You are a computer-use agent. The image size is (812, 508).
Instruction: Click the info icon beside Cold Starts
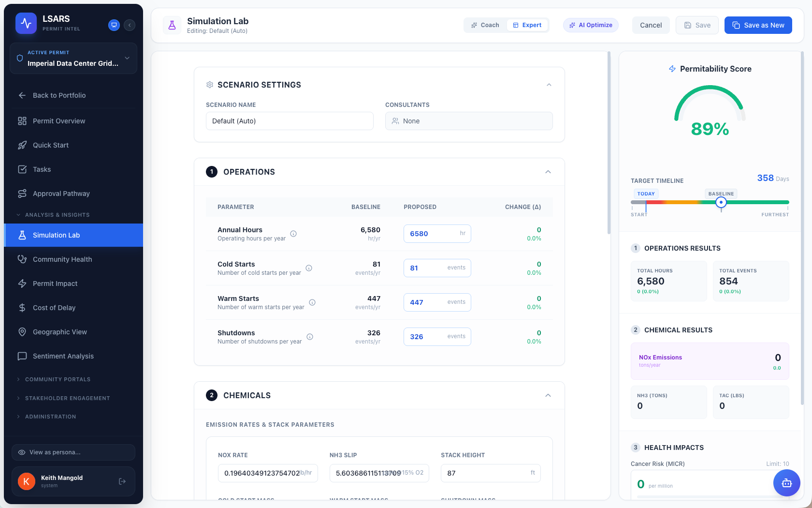(309, 268)
